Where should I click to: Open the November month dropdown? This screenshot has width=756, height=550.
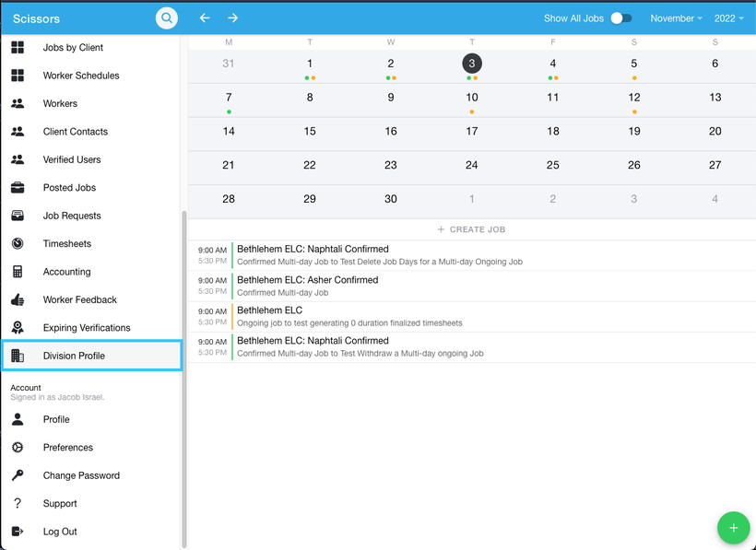coord(676,18)
